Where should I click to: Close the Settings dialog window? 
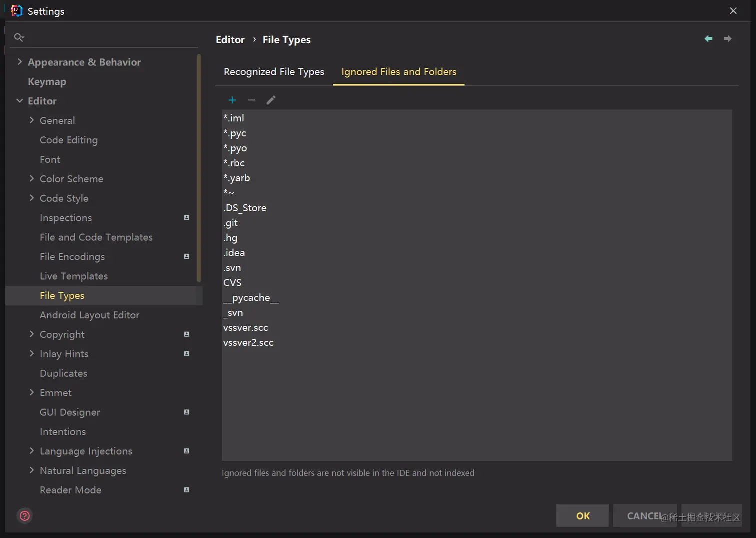(733, 11)
